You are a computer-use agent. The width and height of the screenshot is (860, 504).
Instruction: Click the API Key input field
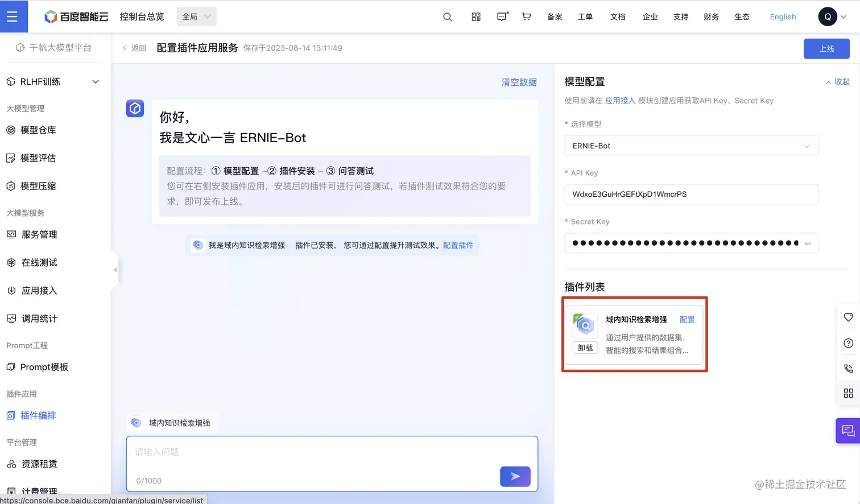click(x=691, y=194)
